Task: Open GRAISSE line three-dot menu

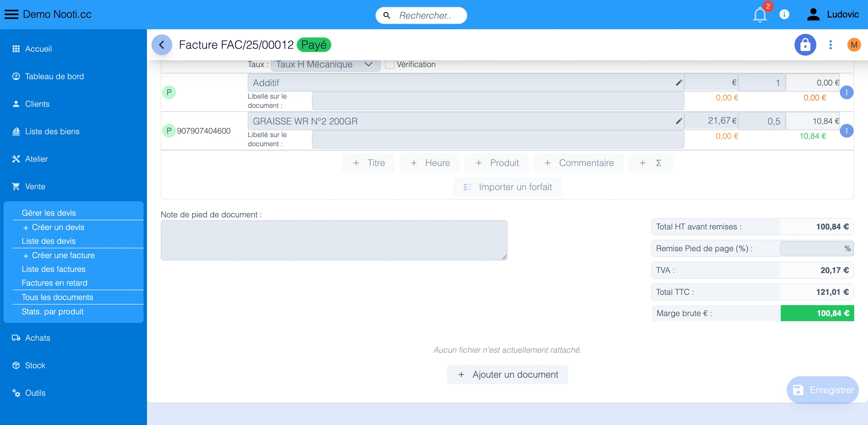Action: tap(846, 131)
